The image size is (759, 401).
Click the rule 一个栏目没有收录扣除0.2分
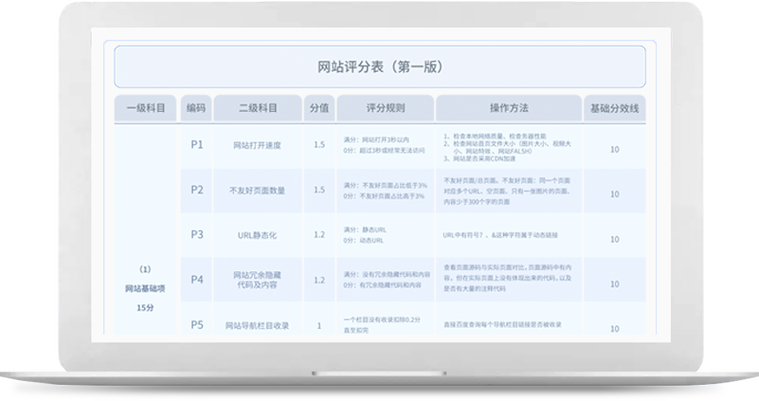point(382,320)
